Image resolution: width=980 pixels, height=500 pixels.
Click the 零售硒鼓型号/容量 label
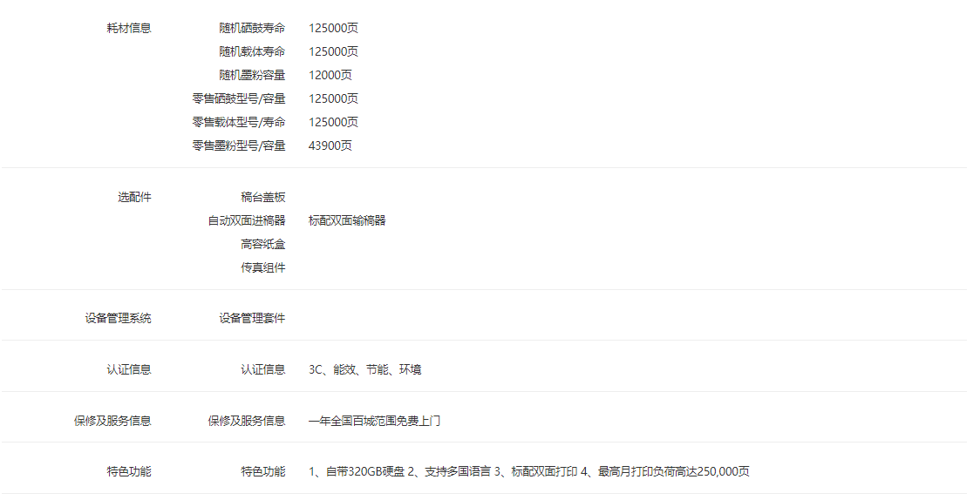pyautogui.click(x=239, y=98)
